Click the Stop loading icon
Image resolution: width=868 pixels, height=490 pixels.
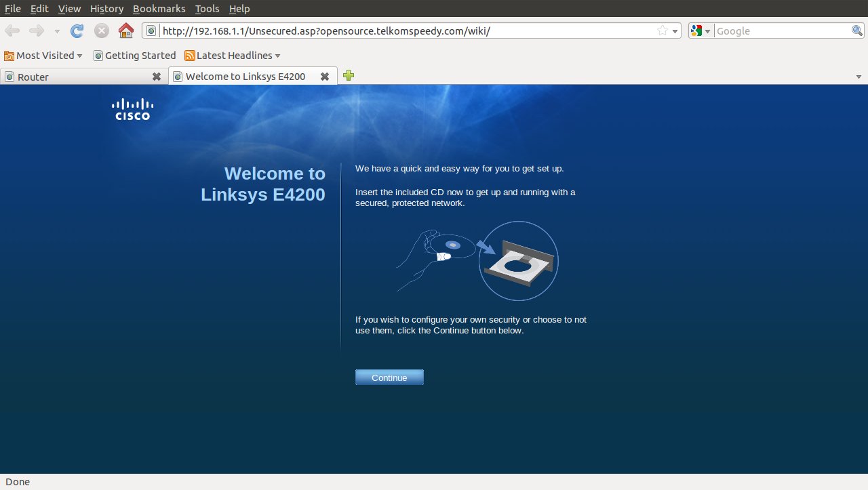pyautogui.click(x=101, y=30)
